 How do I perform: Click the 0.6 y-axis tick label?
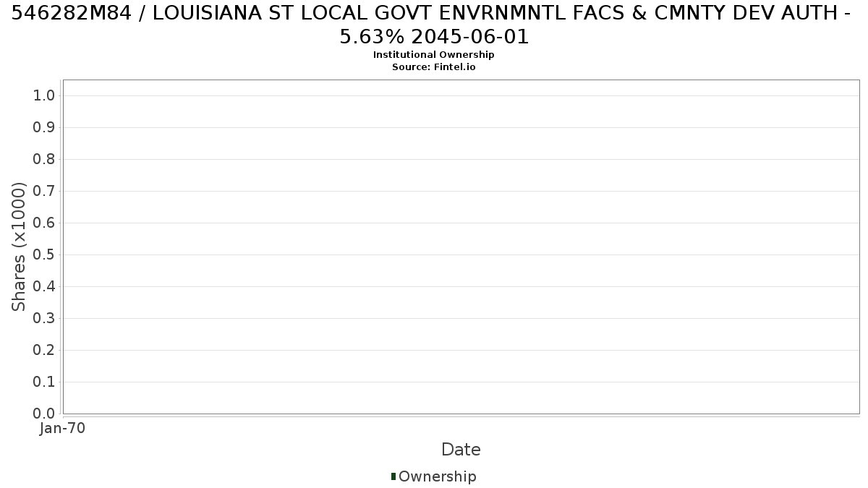pos(45,223)
